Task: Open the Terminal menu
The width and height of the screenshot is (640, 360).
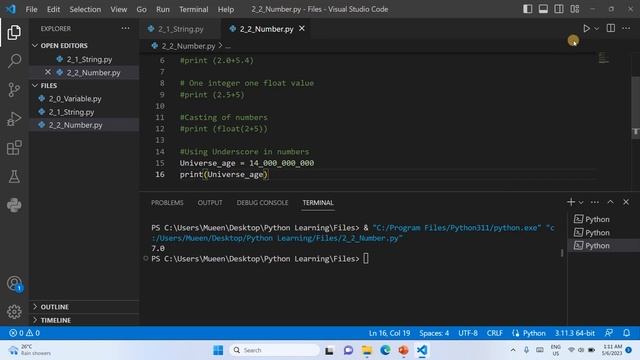Action: [x=193, y=9]
